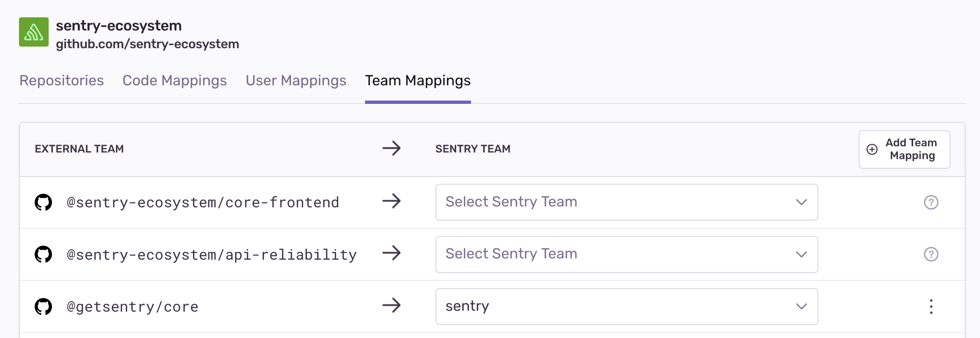Open the 'sentry' dropdown for @getsentry/core
The height and width of the screenshot is (338, 980).
coord(626,307)
